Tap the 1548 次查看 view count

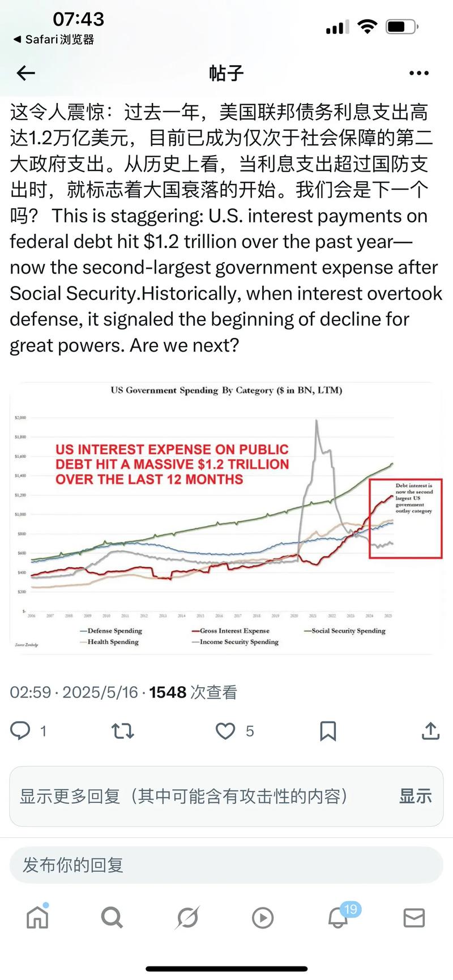tap(193, 692)
